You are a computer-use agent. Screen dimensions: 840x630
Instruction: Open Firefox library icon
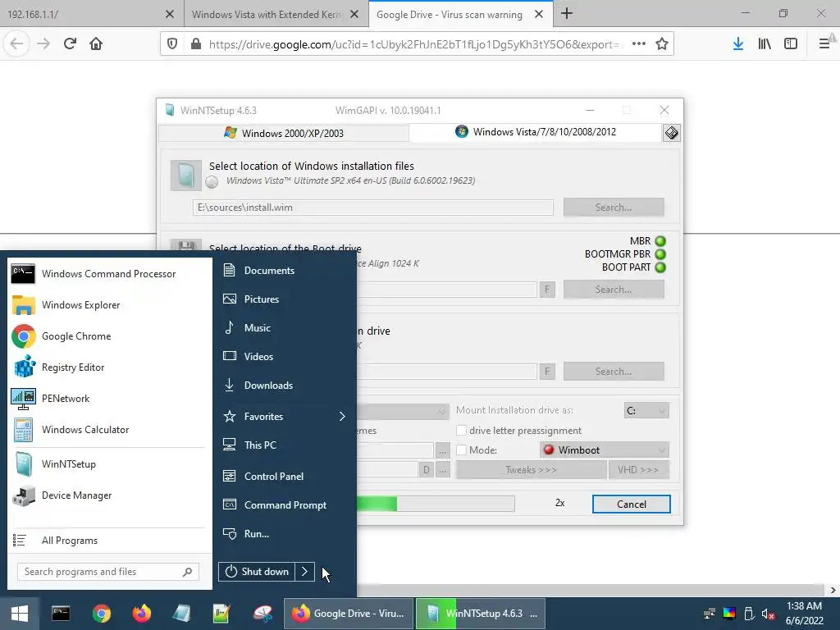pos(765,43)
